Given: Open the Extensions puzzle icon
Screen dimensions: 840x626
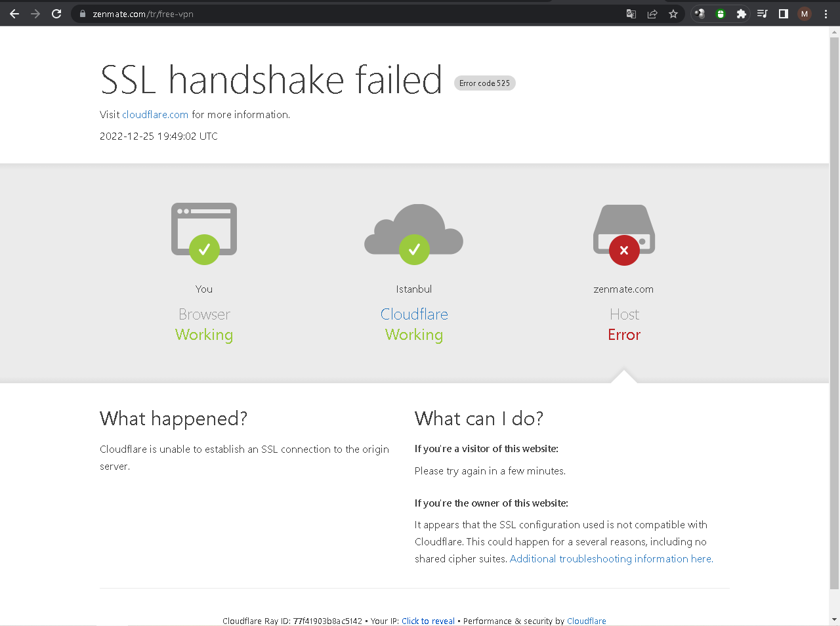Looking at the screenshot, I should (742, 14).
